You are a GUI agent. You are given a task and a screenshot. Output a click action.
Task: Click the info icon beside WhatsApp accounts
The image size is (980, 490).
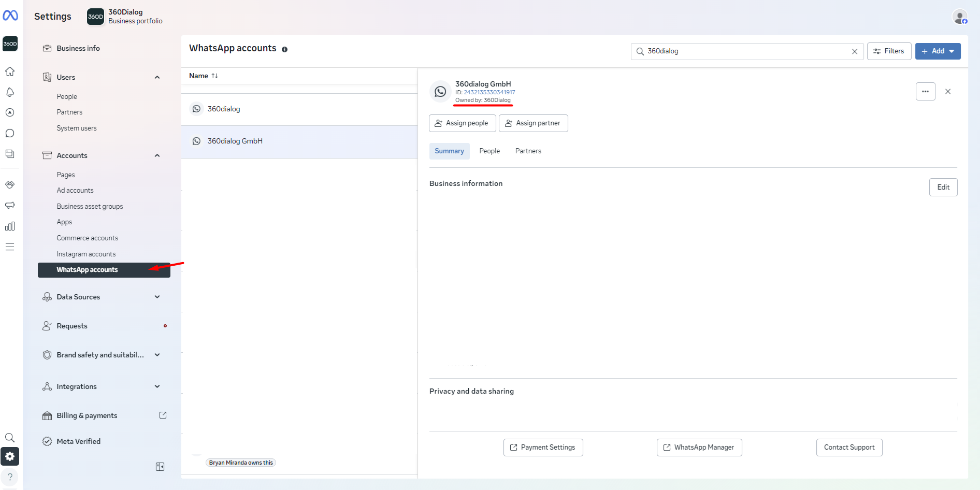click(x=284, y=49)
